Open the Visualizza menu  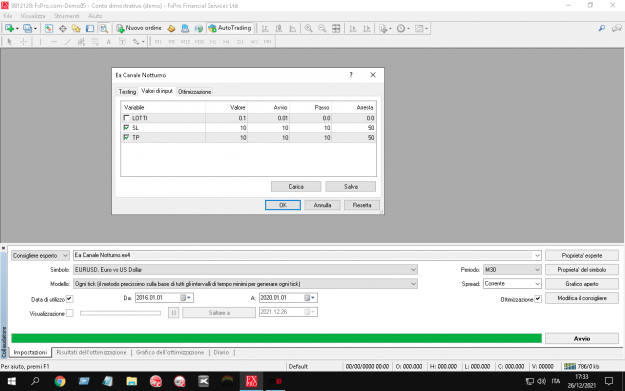coord(33,16)
